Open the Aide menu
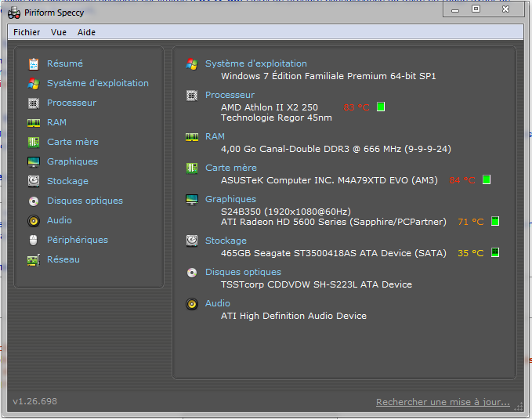This screenshot has height=420, width=532. (86, 32)
